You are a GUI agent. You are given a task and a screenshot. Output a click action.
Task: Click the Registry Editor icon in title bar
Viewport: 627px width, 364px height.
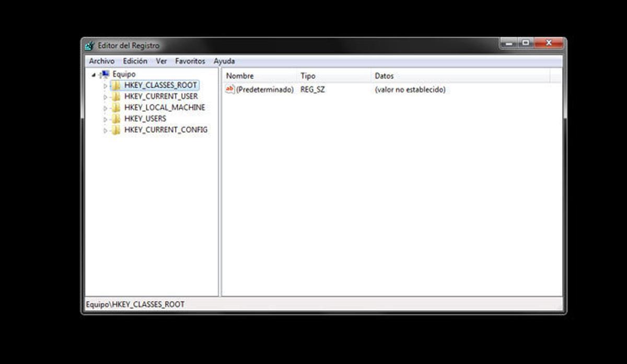click(x=88, y=45)
